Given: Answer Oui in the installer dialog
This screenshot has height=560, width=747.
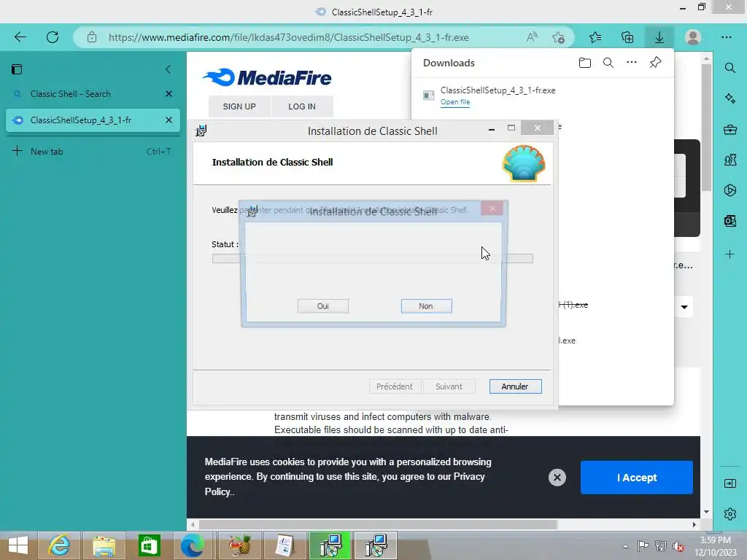Looking at the screenshot, I should [x=323, y=306].
